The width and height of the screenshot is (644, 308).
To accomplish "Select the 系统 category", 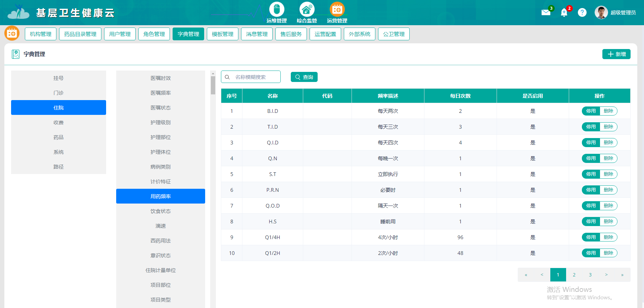I will [58, 152].
